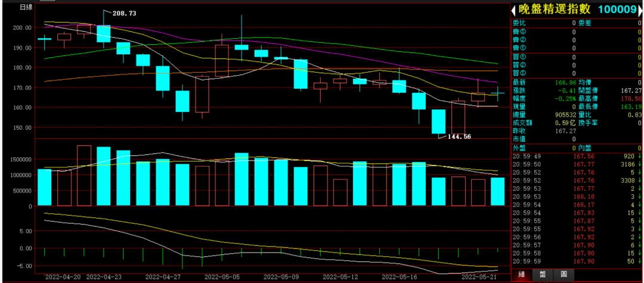This screenshot has height=283, width=644.
Task: Switch to the 圖 chart tab
Action: pos(563,275)
